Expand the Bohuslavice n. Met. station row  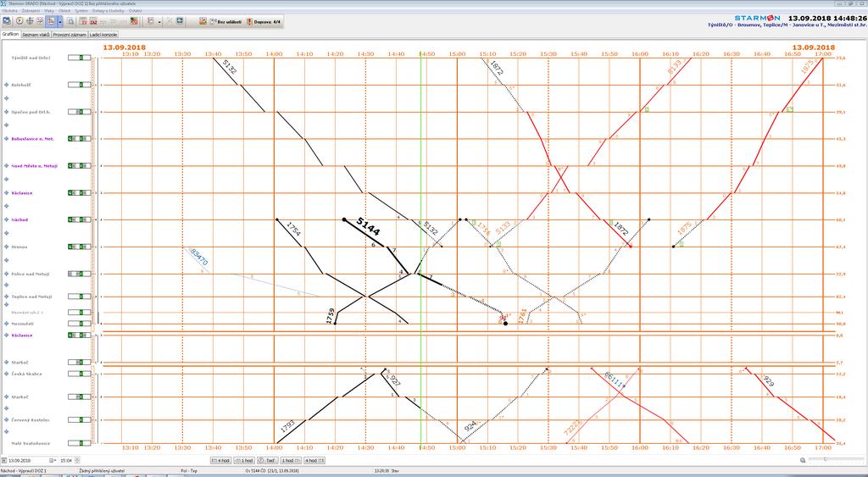7,139
